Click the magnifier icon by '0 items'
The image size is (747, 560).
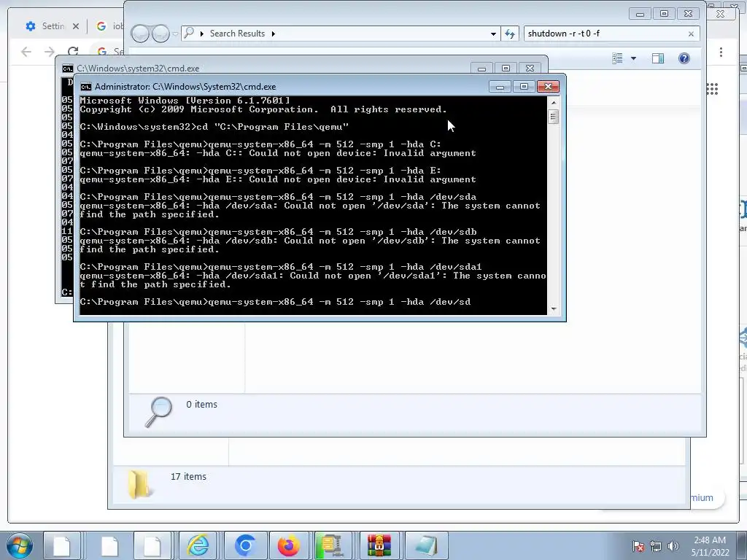tap(158, 412)
